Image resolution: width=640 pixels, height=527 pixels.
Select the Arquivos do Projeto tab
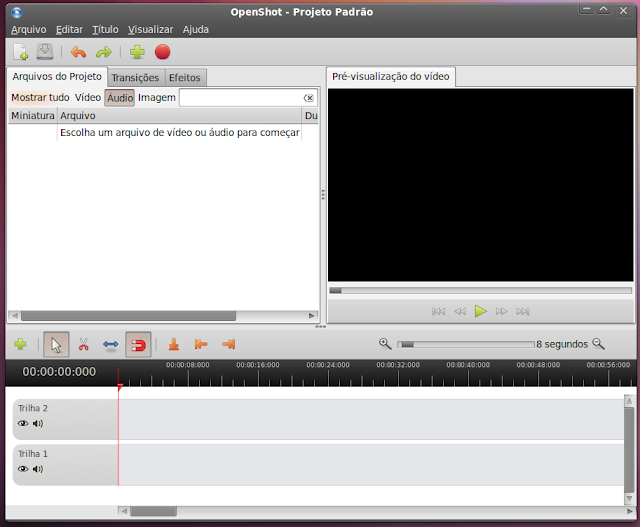pyautogui.click(x=57, y=77)
